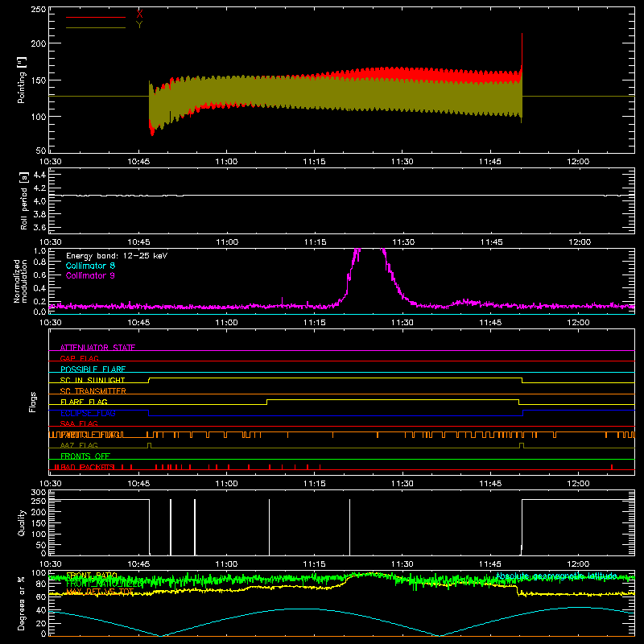Image resolution: width=644 pixels, height=644 pixels.
Task: Click the Quality spike near 11:21
Action: point(350,527)
